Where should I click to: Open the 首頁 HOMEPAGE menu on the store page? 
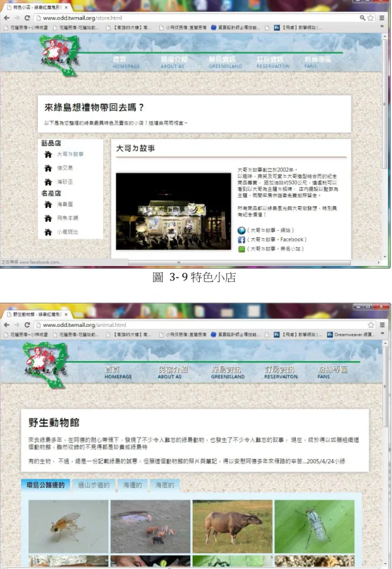[x=126, y=62]
